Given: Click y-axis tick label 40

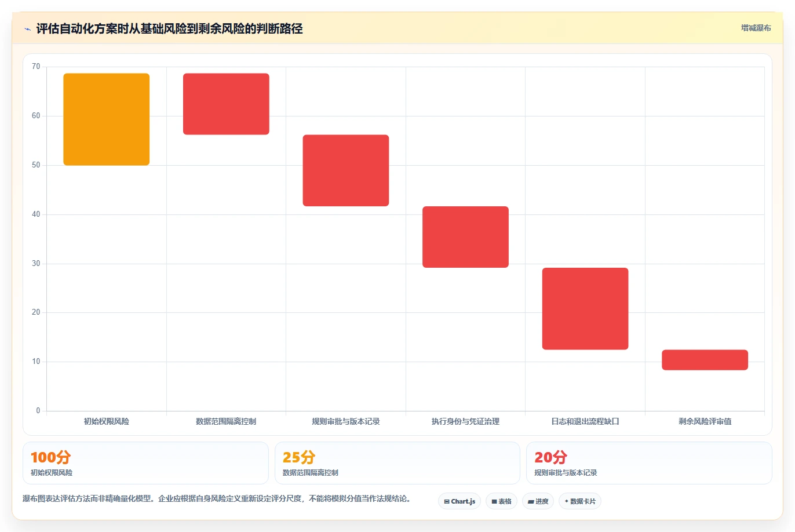Looking at the screenshot, I should tap(36, 214).
